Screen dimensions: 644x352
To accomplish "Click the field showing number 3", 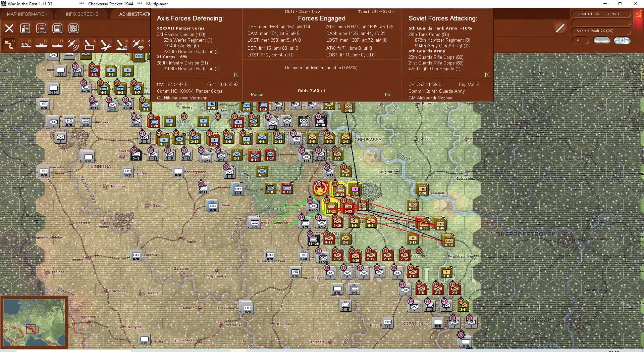I will click(580, 40).
